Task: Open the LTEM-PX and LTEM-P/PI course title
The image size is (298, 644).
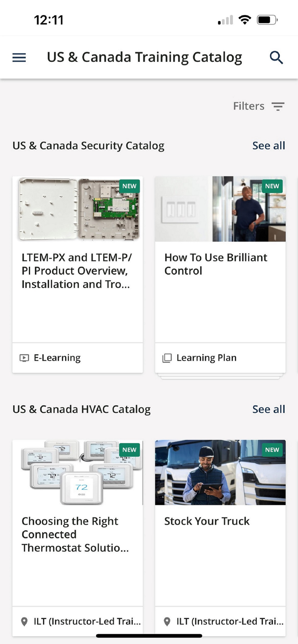Action: (77, 271)
